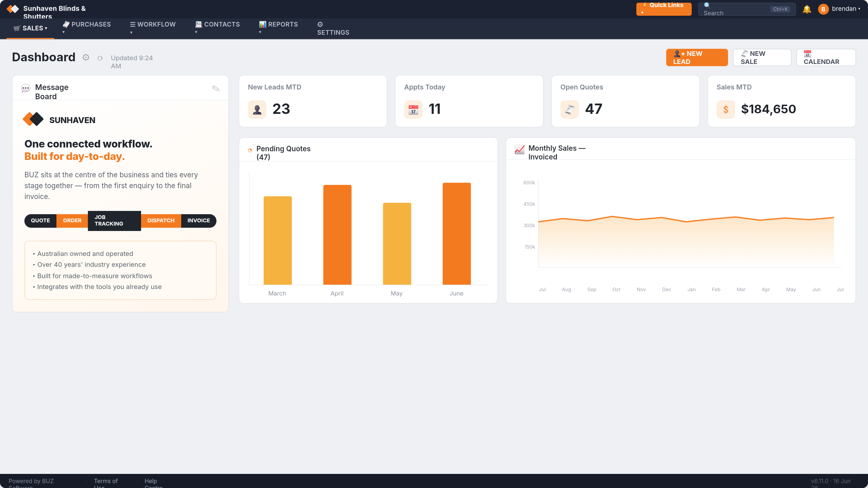
Task: Click the Open Quotes document icon
Action: pos(569,110)
